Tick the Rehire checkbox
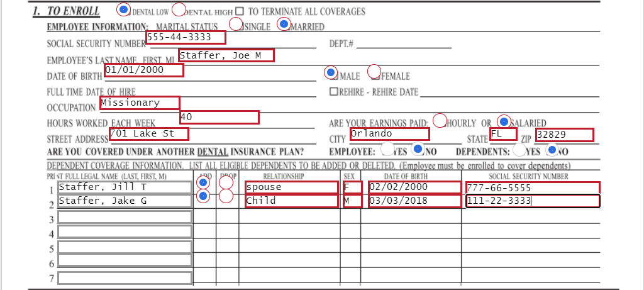The image size is (644, 290). pyautogui.click(x=335, y=92)
